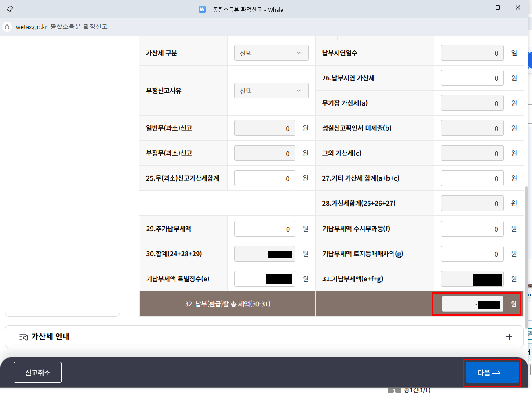Click the 가산세 안내 list icon
This screenshot has width=532, height=393.
[24, 337]
